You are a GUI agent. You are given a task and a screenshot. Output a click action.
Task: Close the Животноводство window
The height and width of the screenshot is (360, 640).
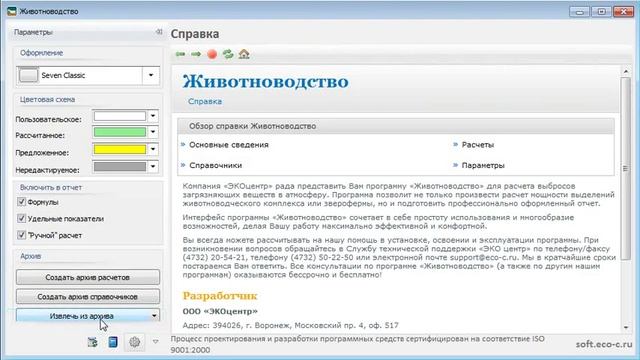pyautogui.click(x=623, y=11)
